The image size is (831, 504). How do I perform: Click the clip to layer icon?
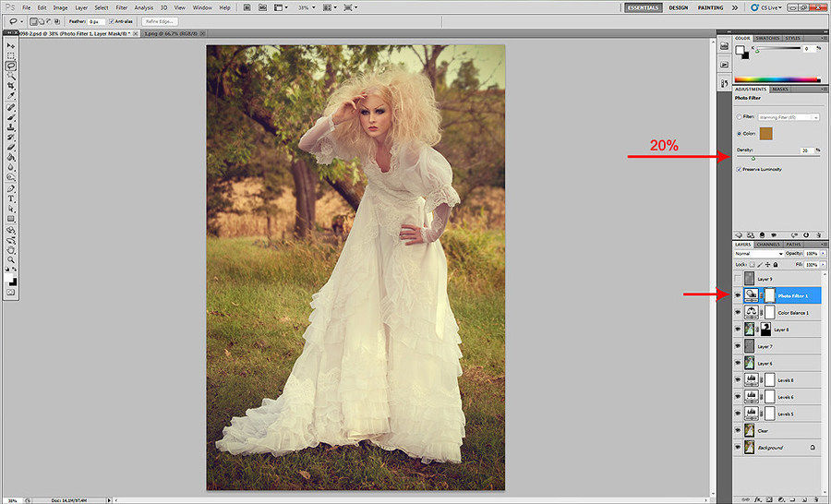point(762,234)
